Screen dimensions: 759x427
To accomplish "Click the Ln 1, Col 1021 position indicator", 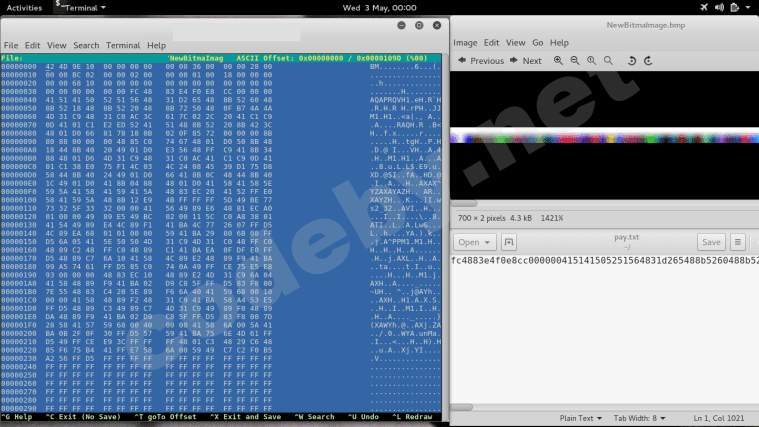I will click(718, 418).
